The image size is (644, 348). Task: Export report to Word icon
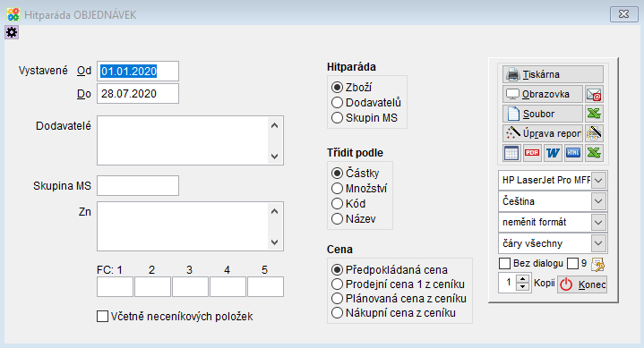click(553, 153)
